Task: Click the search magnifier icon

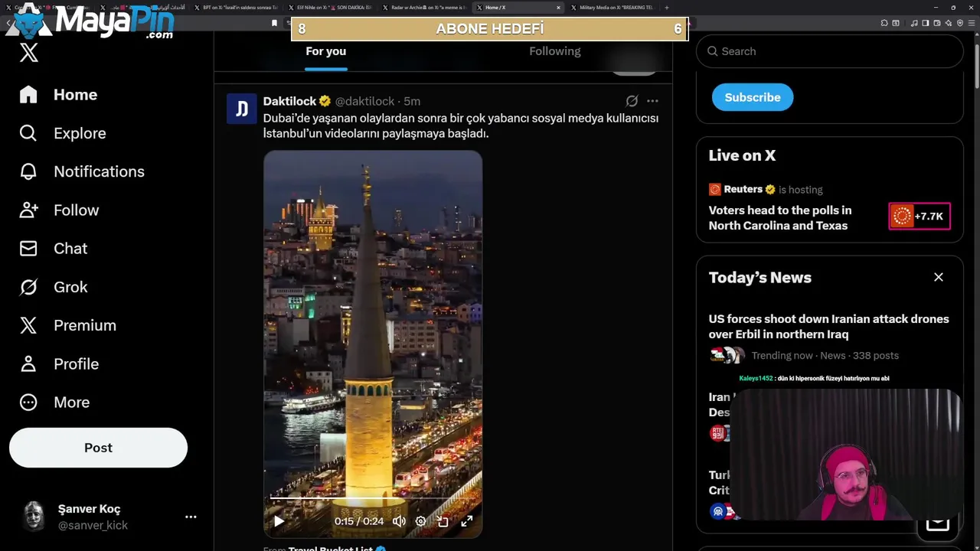Action: pyautogui.click(x=713, y=51)
